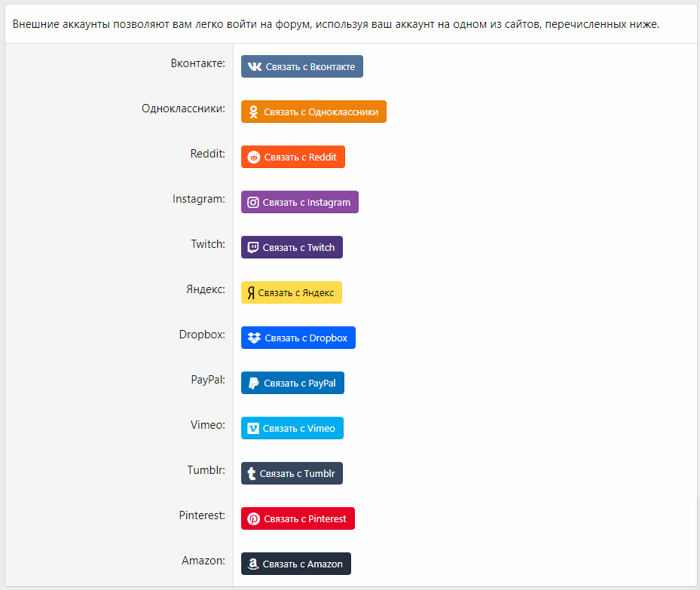700x590 pixels.
Task: Click the Reddit alien logo icon
Action: pos(254,157)
